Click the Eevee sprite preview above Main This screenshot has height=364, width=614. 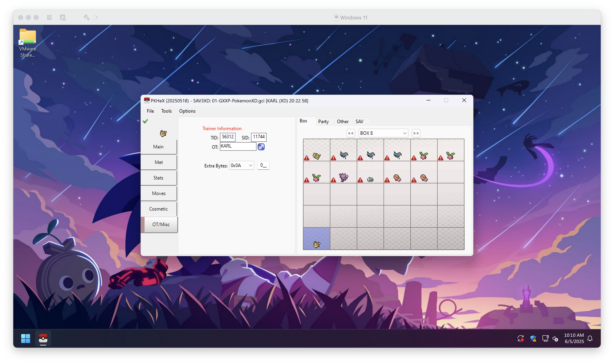click(x=163, y=133)
